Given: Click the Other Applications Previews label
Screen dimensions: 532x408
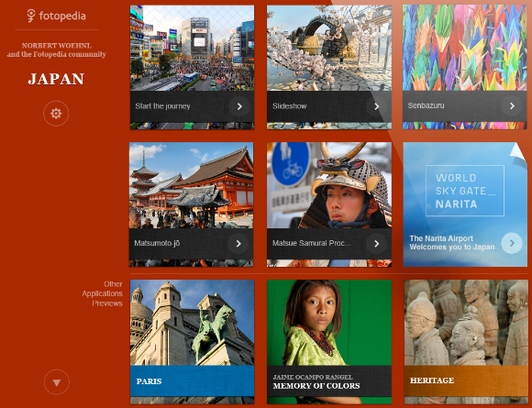Looking at the screenshot, I should coord(102,293).
